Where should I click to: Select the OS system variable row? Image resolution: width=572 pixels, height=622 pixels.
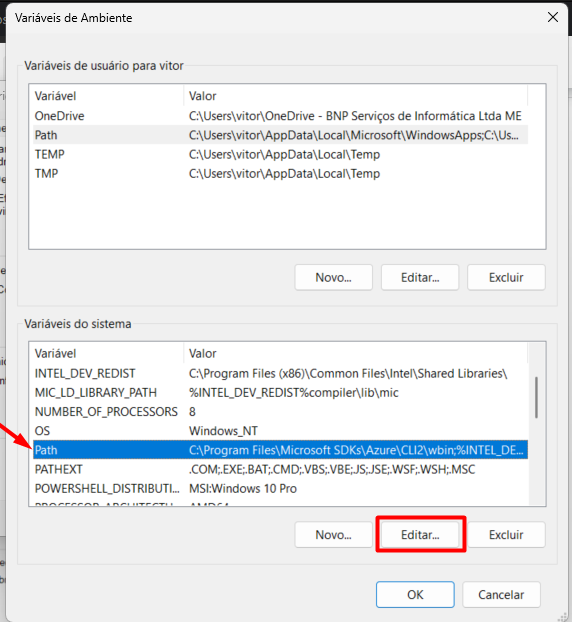click(x=280, y=431)
